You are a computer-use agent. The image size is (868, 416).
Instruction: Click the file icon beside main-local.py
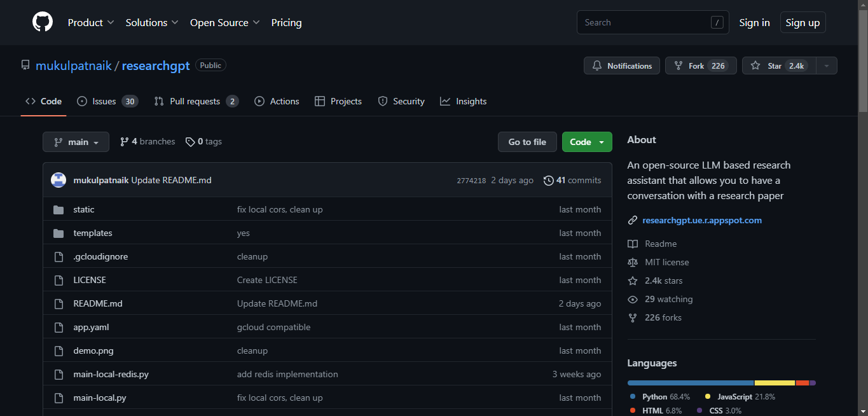click(59, 398)
